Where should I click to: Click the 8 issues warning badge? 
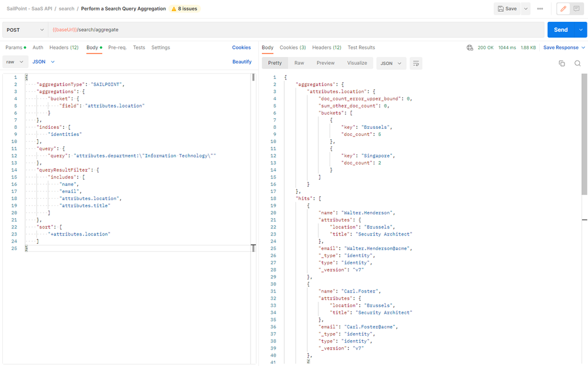[x=184, y=9]
